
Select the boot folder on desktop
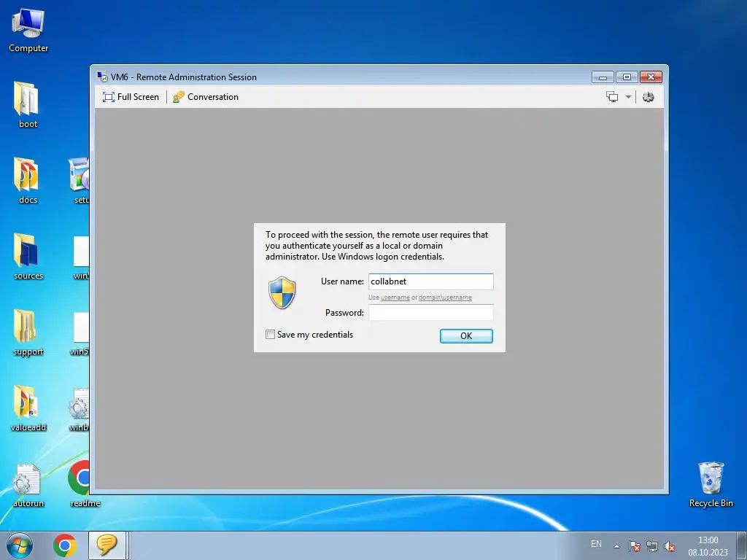click(x=28, y=105)
